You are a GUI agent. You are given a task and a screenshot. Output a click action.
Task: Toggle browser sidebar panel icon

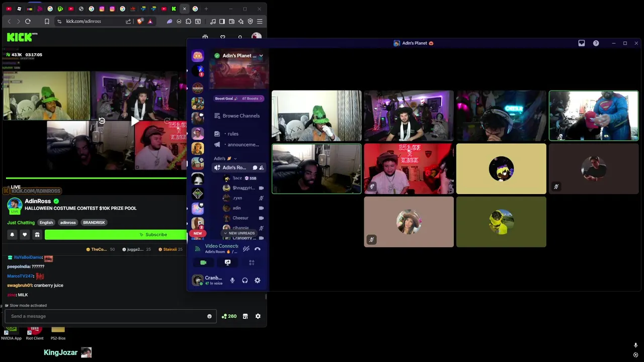[222, 21]
